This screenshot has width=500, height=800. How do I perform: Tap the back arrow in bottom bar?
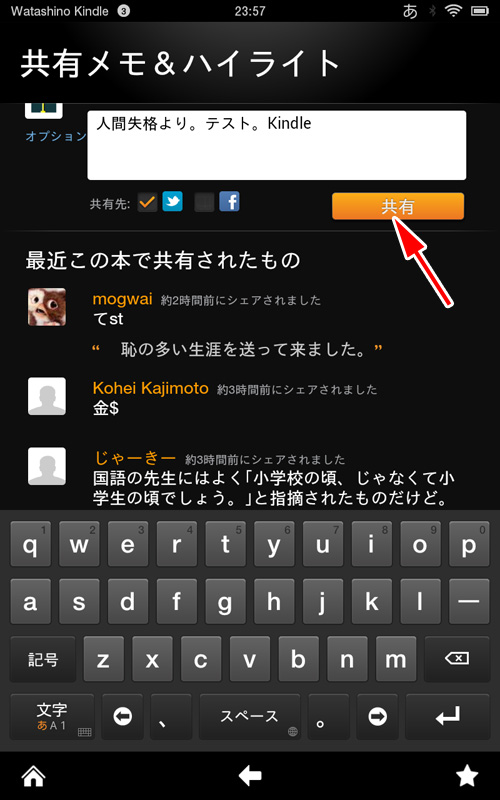[x=250, y=776]
